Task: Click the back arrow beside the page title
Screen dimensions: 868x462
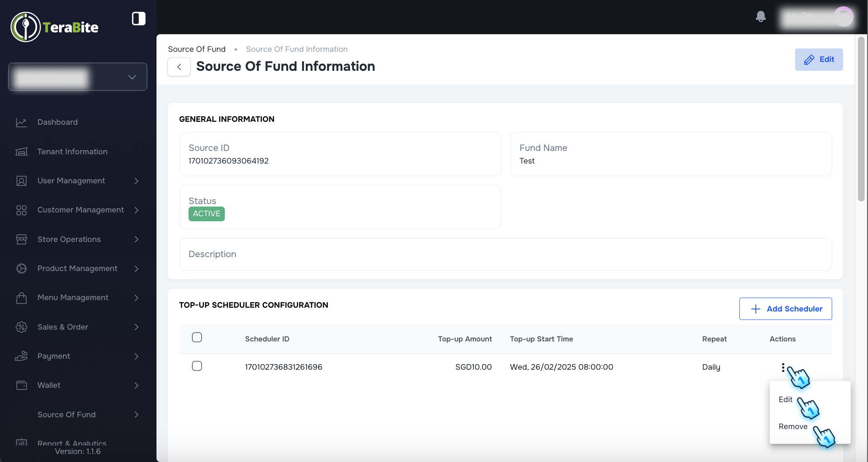Action: pos(179,67)
